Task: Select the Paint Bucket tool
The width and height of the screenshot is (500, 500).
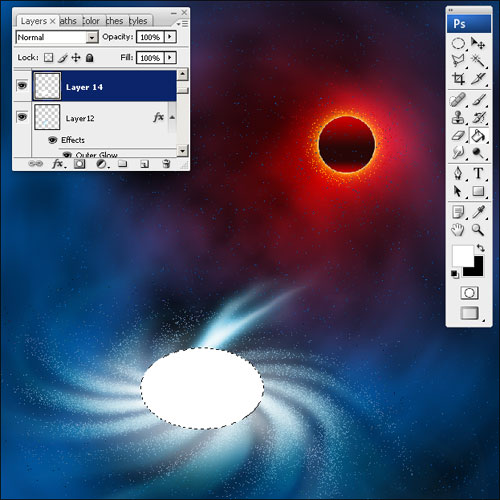Action: click(478, 136)
